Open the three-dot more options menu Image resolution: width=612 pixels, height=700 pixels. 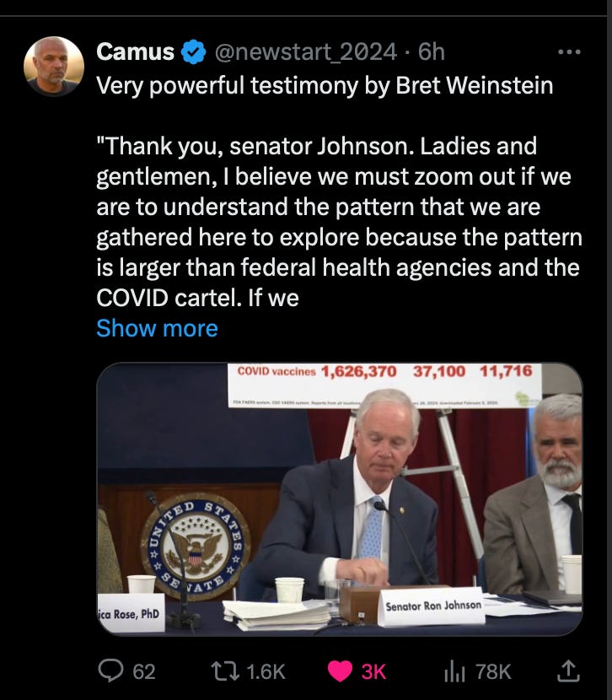[x=569, y=51]
